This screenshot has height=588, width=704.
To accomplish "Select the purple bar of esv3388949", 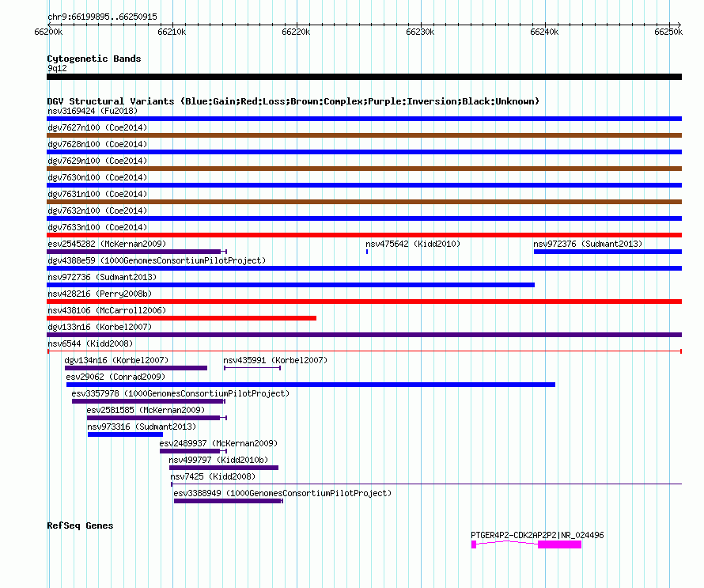I will (228, 501).
